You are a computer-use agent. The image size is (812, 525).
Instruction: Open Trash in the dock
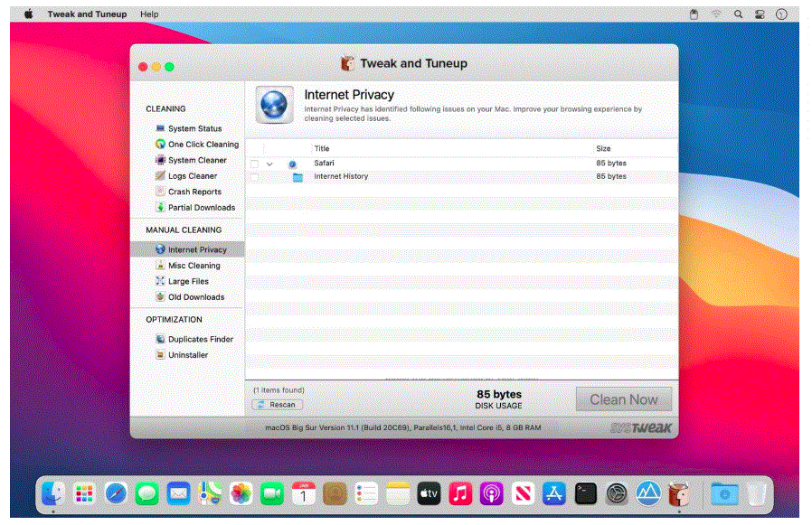pyautogui.click(x=757, y=493)
